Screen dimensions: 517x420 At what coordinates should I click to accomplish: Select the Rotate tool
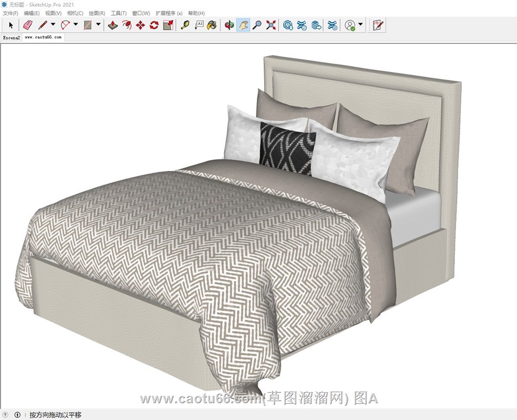(154, 25)
